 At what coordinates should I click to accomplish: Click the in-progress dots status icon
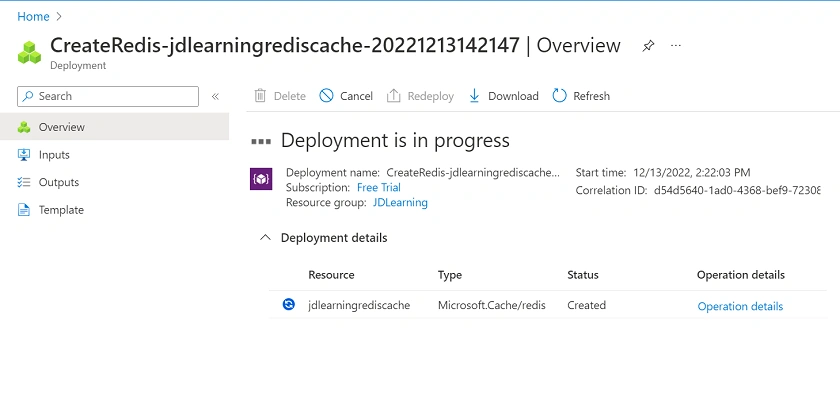tap(261, 142)
